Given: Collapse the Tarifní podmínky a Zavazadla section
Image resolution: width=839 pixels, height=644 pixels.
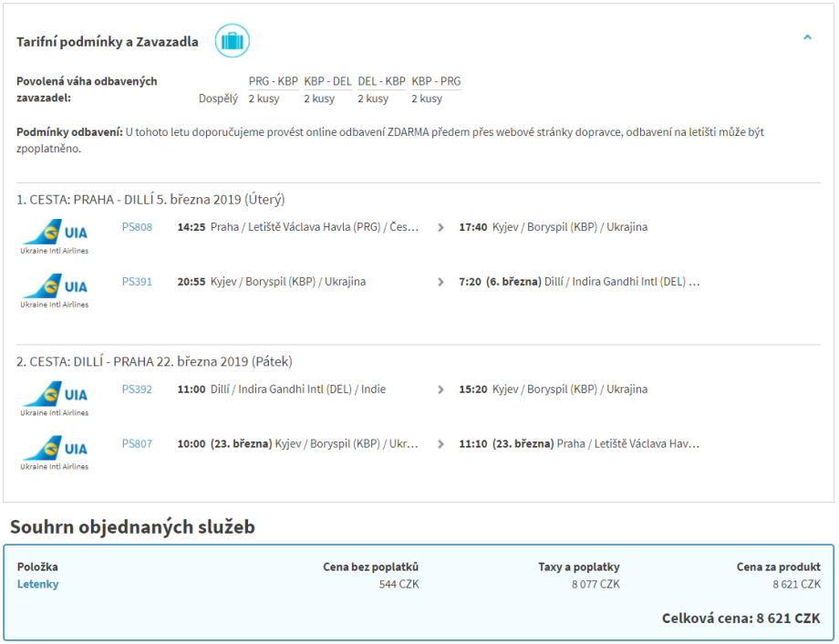Looking at the screenshot, I should coord(807,37).
